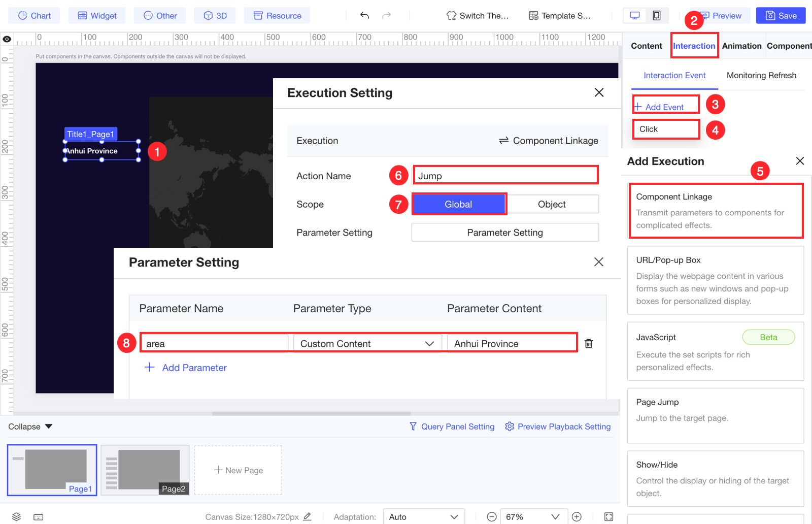This screenshot has height=524, width=812.
Task: Toggle the ruler eye visibility icon
Action: [x=7, y=39]
